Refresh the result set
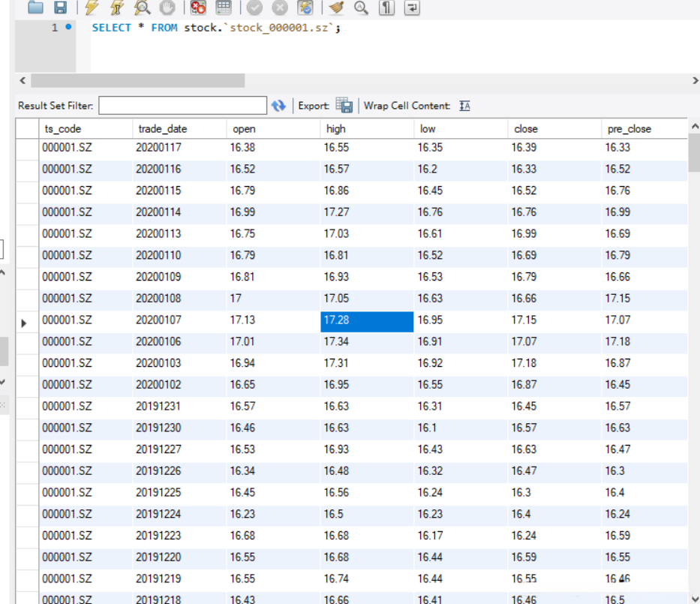This screenshot has width=700, height=604. 278,106
